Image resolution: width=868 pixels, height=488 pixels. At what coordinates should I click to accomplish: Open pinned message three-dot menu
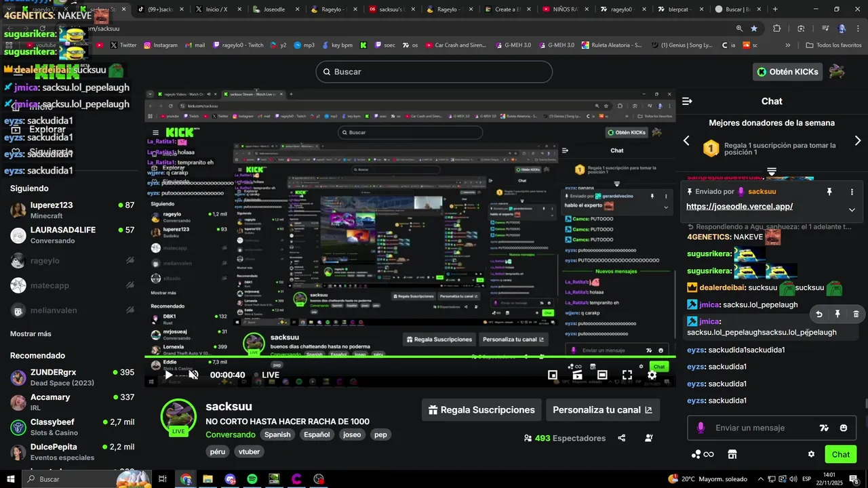click(x=852, y=192)
